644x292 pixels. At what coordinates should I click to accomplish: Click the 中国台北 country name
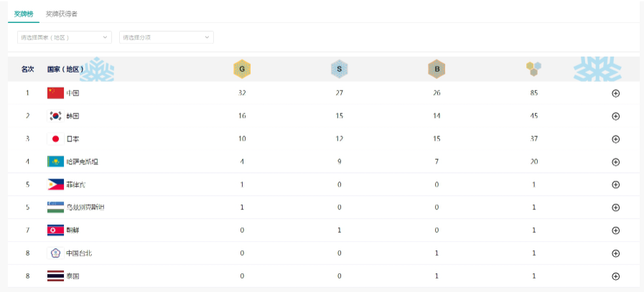79,253
